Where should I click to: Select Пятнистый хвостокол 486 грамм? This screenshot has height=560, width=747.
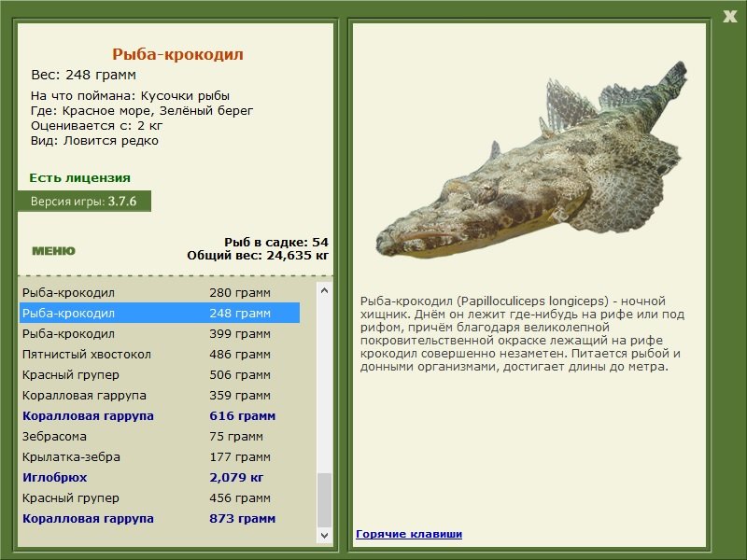(160, 355)
